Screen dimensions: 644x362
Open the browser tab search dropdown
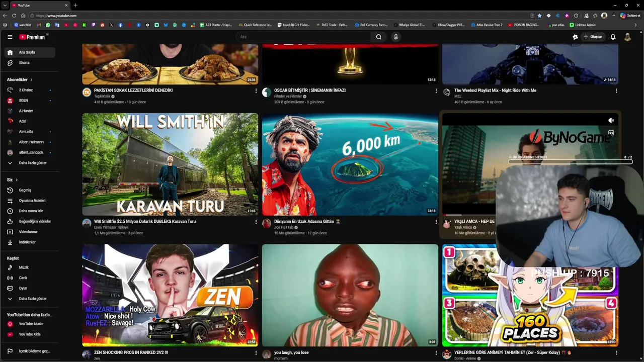(5, 5)
